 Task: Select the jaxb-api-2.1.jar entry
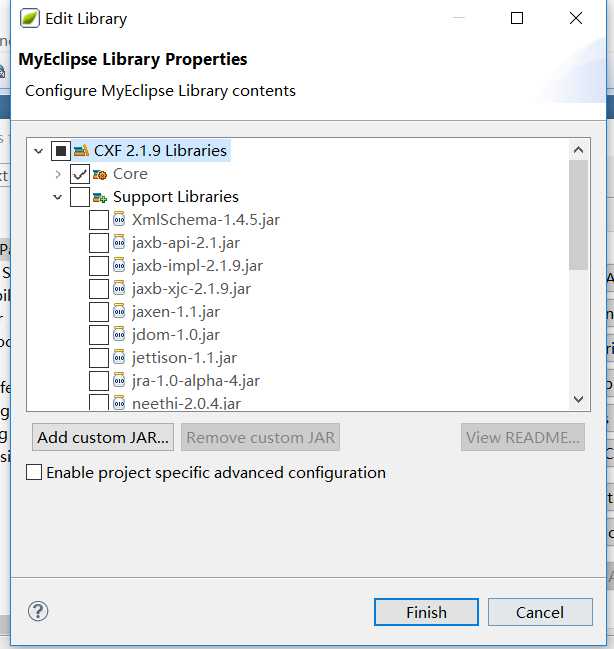[x=186, y=243]
